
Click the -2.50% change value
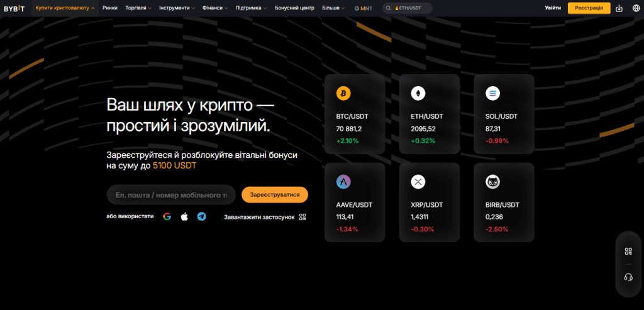[497, 229]
